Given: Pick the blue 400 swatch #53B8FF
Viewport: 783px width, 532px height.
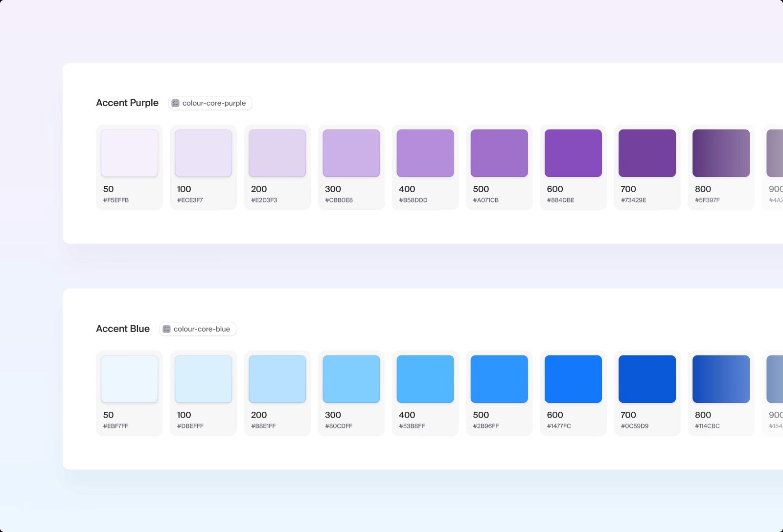Looking at the screenshot, I should pyautogui.click(x=425, y=379).
